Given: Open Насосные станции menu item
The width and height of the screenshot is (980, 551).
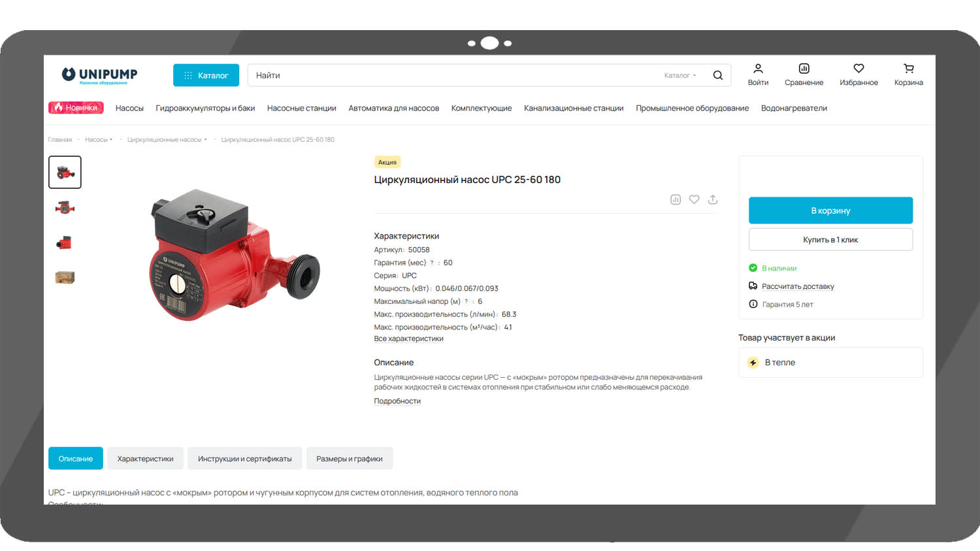Looking at the screenshot, I should coord(301,109).
